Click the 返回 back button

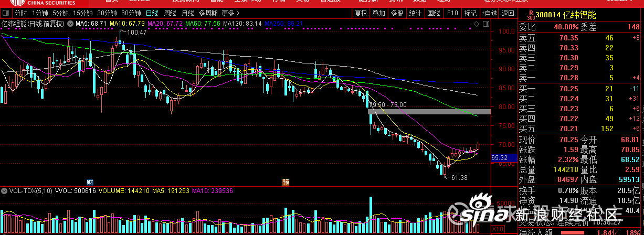[x=508, y=13]
